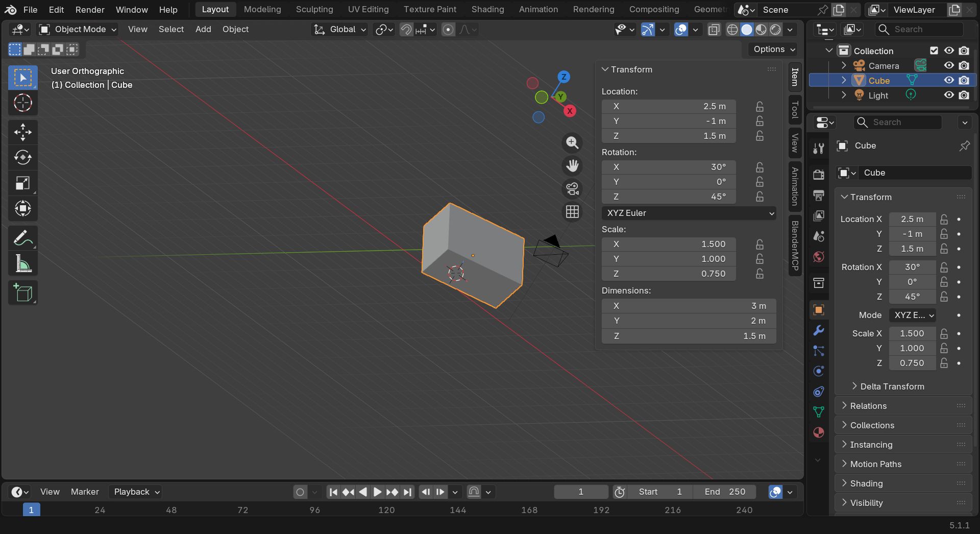Image resolution: width=980 pixels, height=534 pixels.
Task: Uncheck the Collection exclude checkbox
Action: coord(934,51)
